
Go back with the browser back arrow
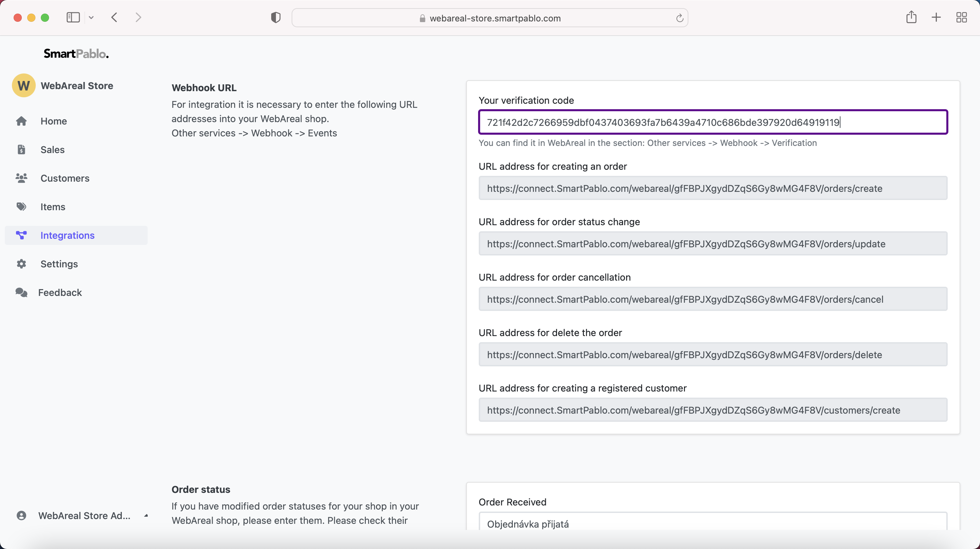(114, 17)
